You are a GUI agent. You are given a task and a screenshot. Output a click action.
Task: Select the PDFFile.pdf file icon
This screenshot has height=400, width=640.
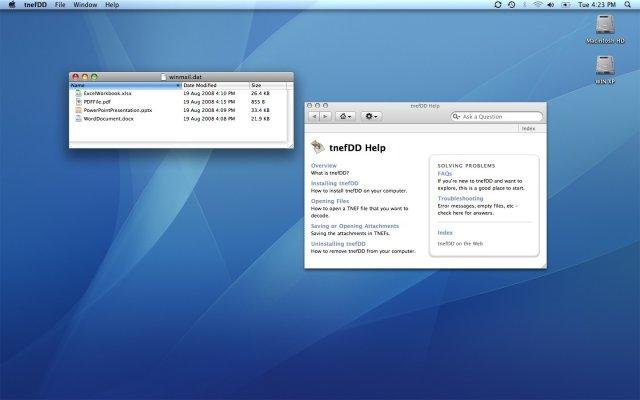coord(78,102)
